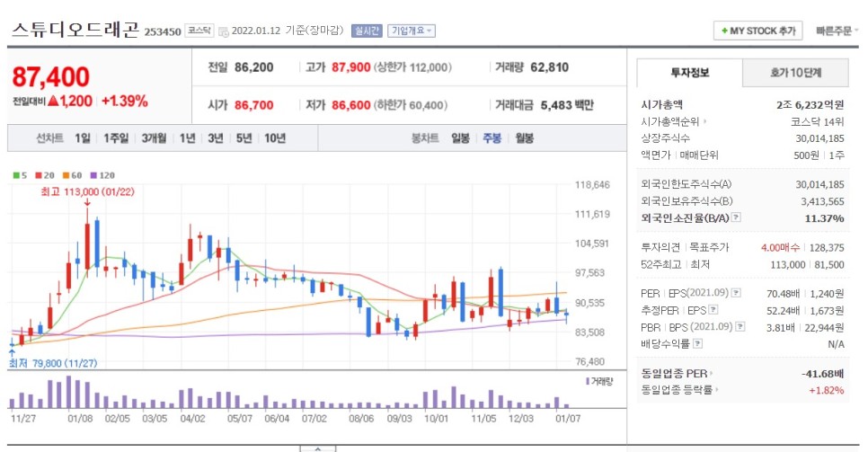
Task: Click the 4.00매수 investment opinion
Action: pyautogui.click(x=781, y=248)
